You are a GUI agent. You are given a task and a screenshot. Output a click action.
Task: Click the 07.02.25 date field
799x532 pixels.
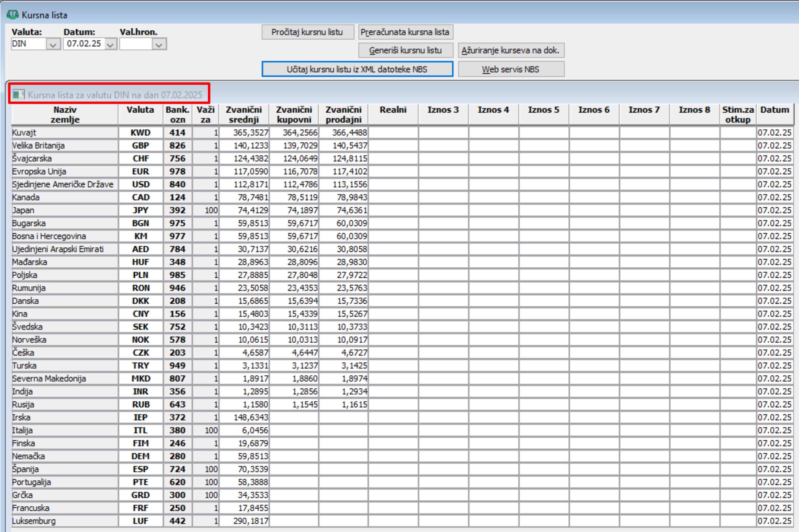[x=84, y=44]
